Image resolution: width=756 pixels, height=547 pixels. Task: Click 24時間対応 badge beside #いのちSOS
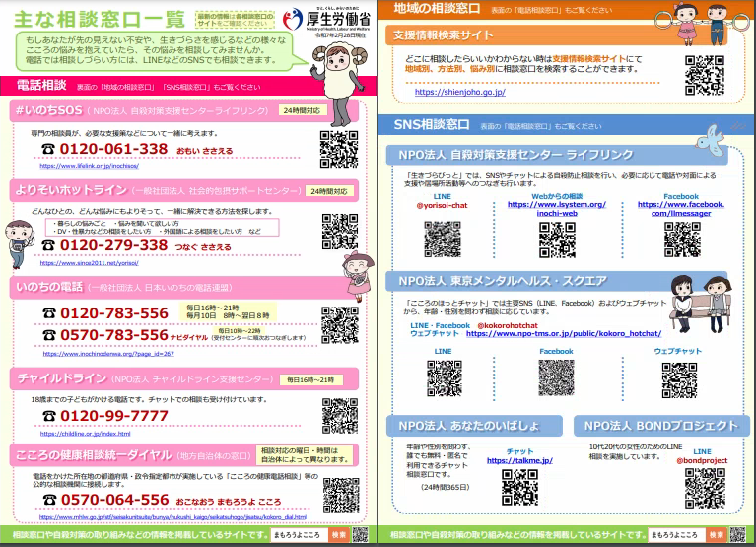coord(303,110)
